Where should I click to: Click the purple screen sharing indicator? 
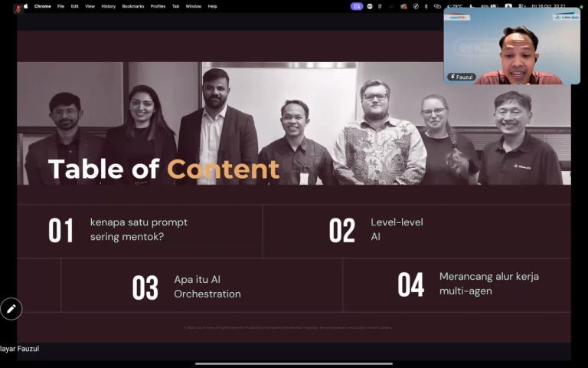coord(357,6)
